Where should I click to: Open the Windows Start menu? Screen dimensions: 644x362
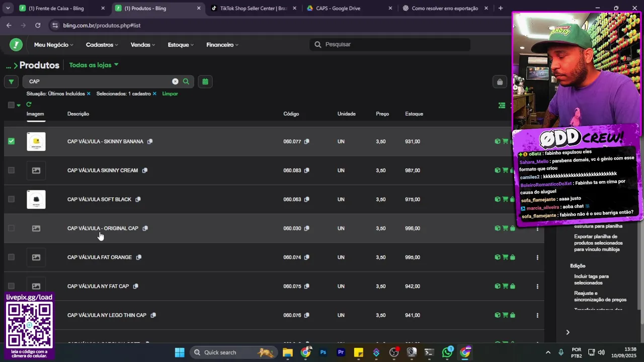click(180, 352)
